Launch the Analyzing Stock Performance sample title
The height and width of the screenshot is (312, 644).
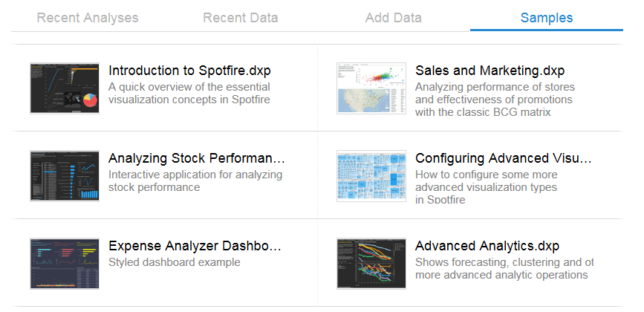(196, 158)
